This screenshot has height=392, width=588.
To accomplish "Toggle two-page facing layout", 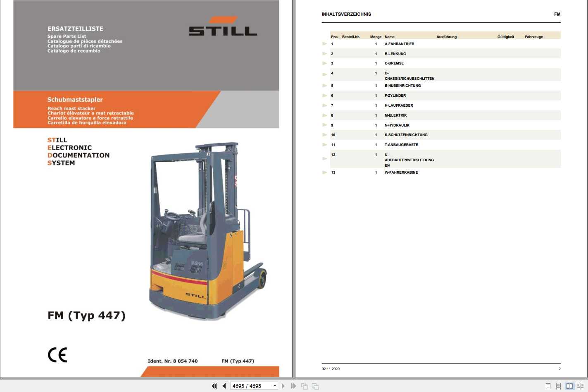I will pyautogui.click(x=570, y=386).
